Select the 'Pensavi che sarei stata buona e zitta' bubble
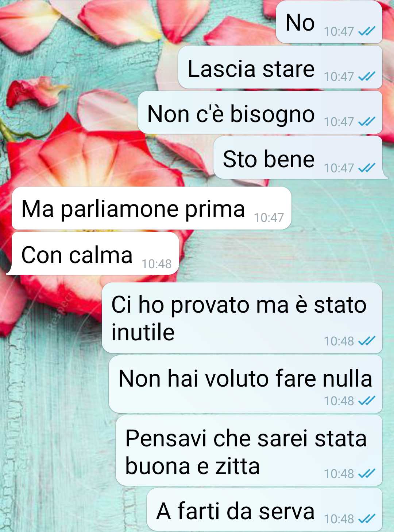Viewport: 394px width, 532px height. (x=249, y=450)
